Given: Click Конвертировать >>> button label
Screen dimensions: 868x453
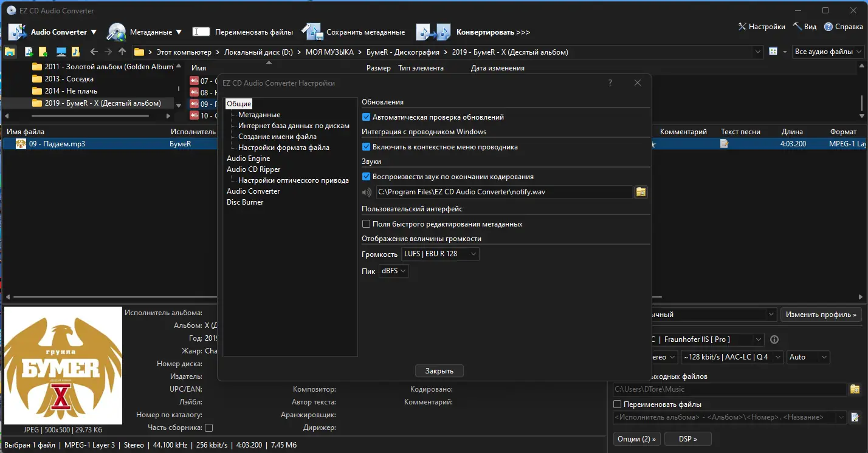Looking at the screenshot, I should 493,32.
